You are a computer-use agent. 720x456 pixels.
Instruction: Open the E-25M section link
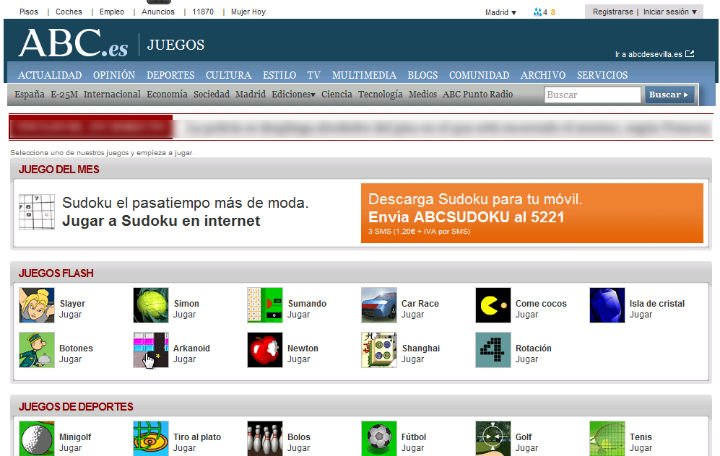(x=64, y=94)
